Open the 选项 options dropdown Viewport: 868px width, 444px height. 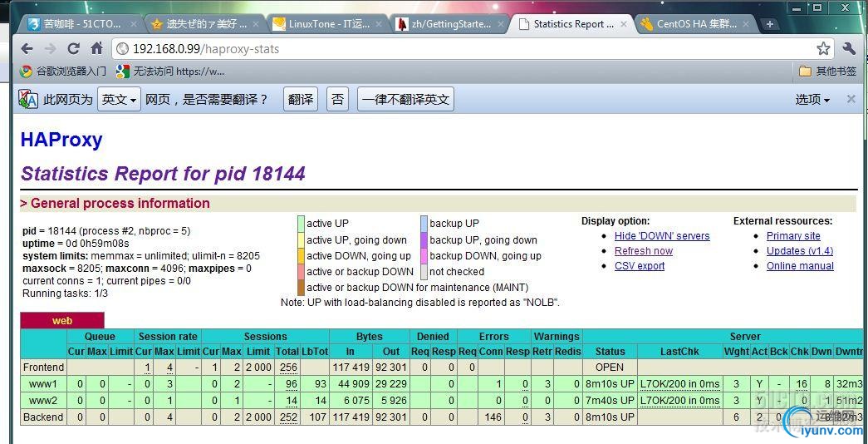point(812,100)
